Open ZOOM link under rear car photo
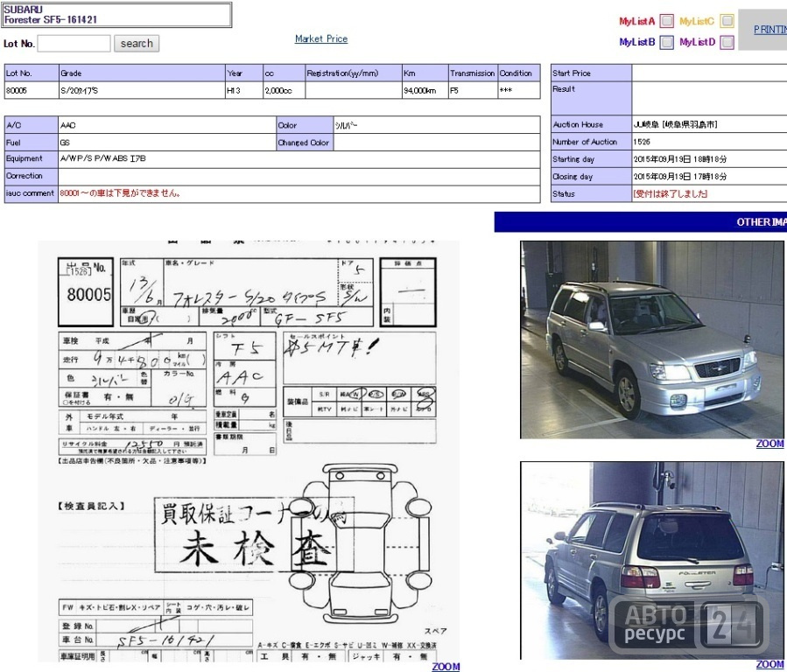Viewport: 787px width, 672px height. (770, 664)
